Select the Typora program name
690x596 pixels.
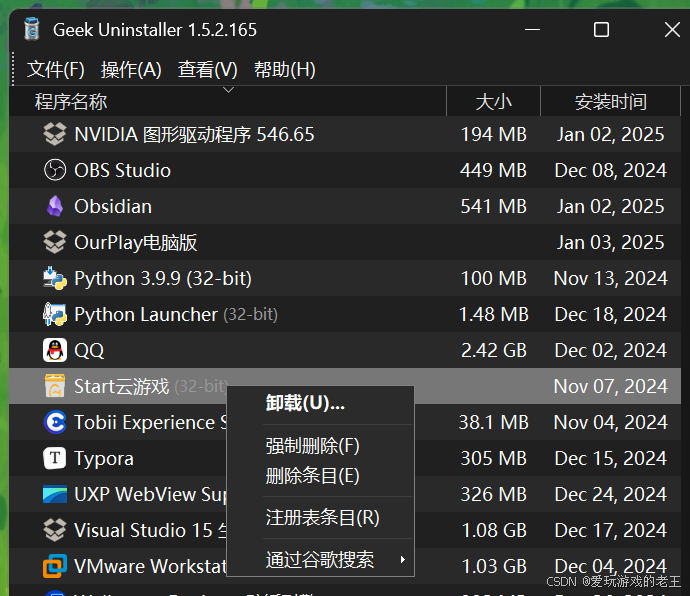click(x=104, y=459)
